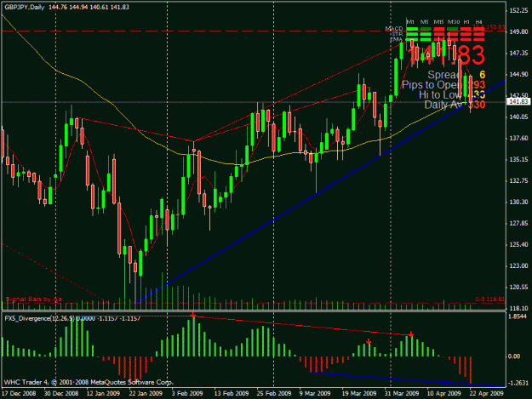The image size is (532, 399).
Task: Click the 149.80 price axis label
Action: coord(518,31)
